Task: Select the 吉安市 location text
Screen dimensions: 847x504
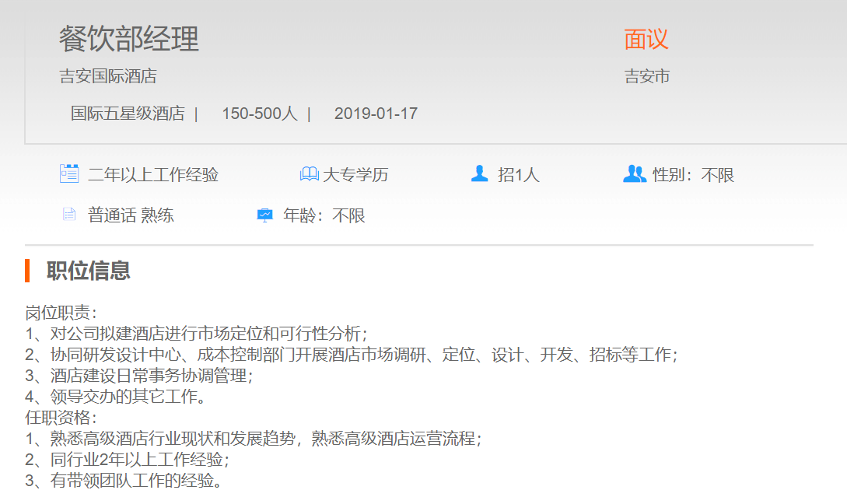Action: (x=647, y=76)
